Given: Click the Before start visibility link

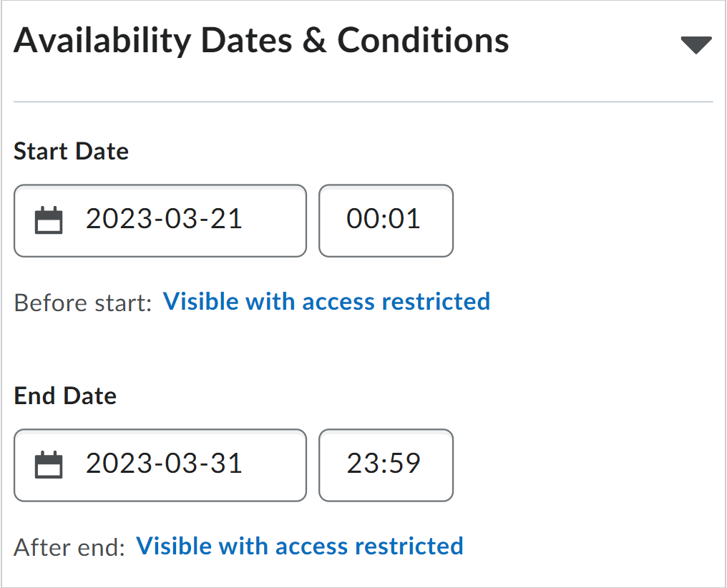Looking at the screenshot, I should (326, 301).
